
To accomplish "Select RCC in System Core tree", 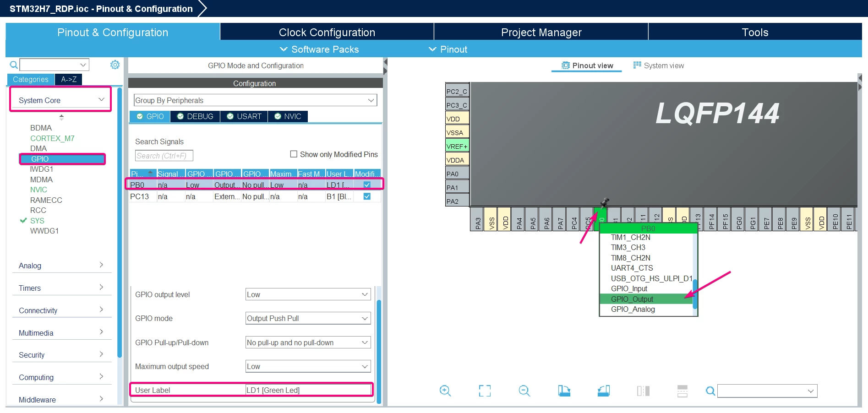I will (38, 210).
